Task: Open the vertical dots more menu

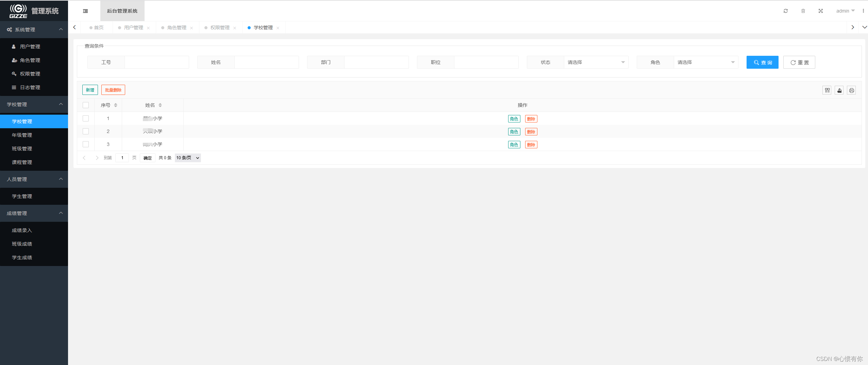Action: [x=863, y=11]
